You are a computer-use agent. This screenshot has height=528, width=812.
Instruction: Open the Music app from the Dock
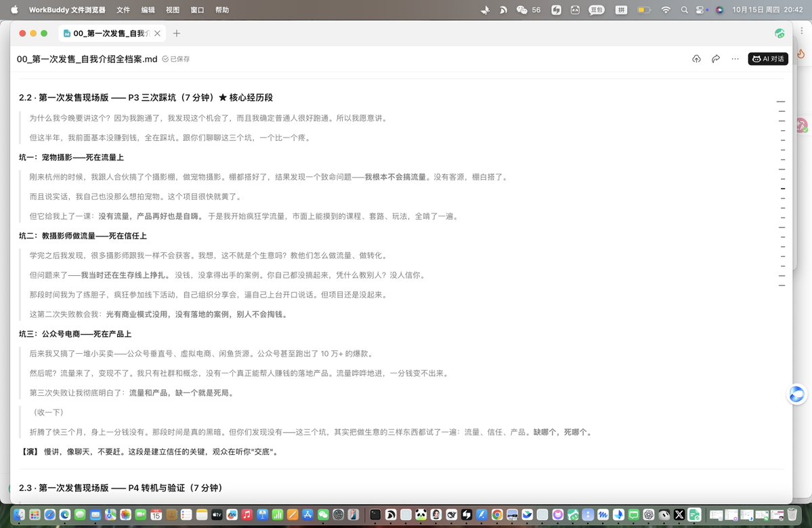pos(247,514)
